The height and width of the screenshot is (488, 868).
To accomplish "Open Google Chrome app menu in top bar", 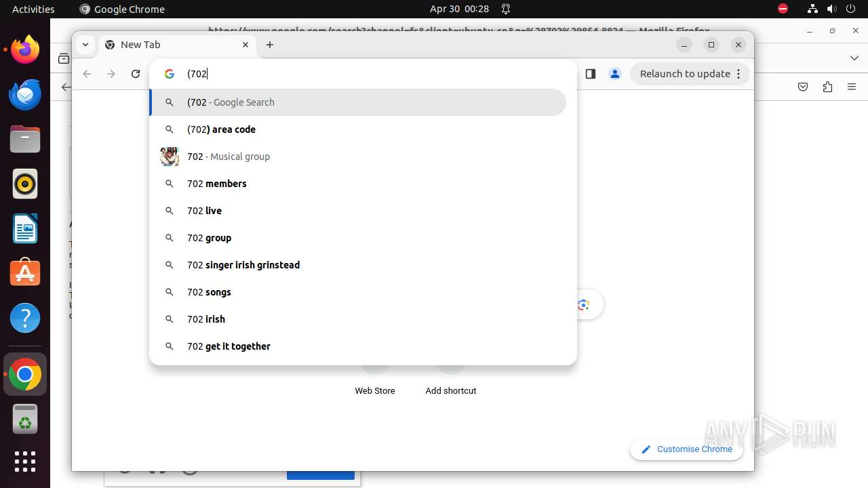I will (122, 9).
